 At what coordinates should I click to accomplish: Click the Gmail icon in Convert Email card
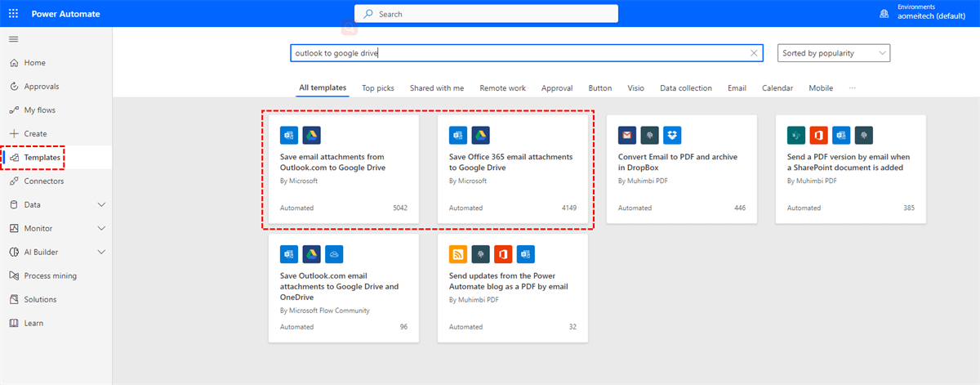(x=627, y=135)
